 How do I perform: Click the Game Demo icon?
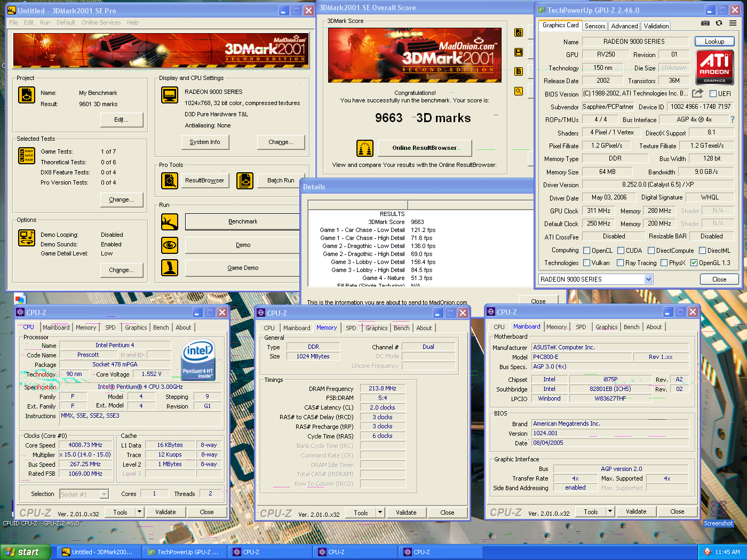170,268
